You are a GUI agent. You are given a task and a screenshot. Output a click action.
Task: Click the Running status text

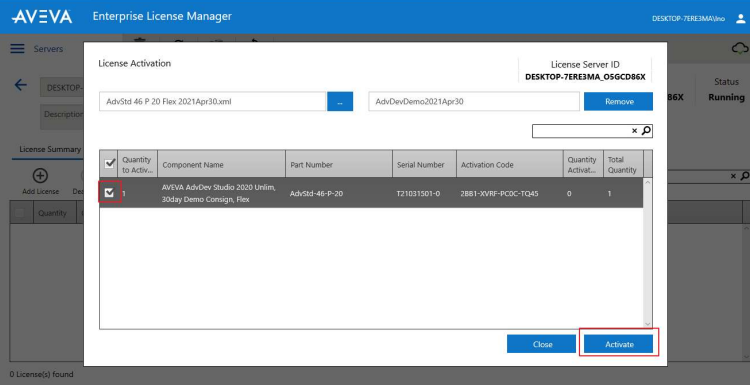click(727, 97)
